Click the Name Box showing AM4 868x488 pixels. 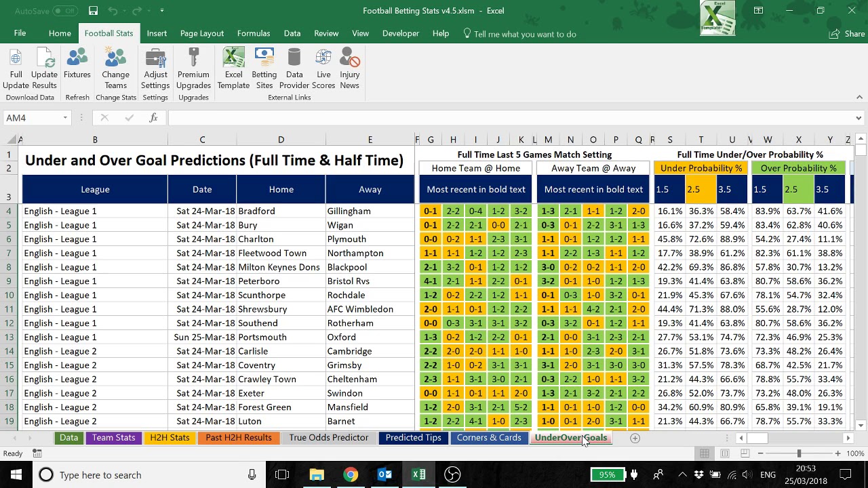[x=33, y=118]
